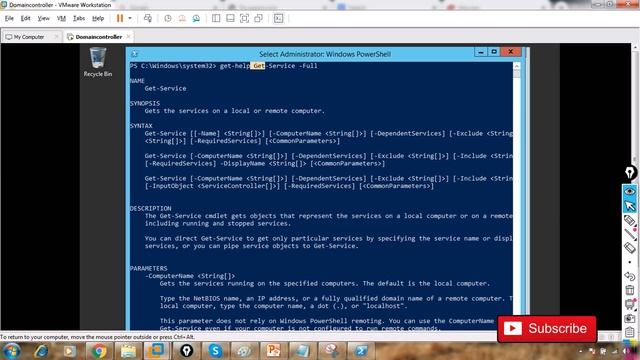This screenshot has height=360, width=640.
Task: Enter full screen mode icon
Action: coord(244,18)
